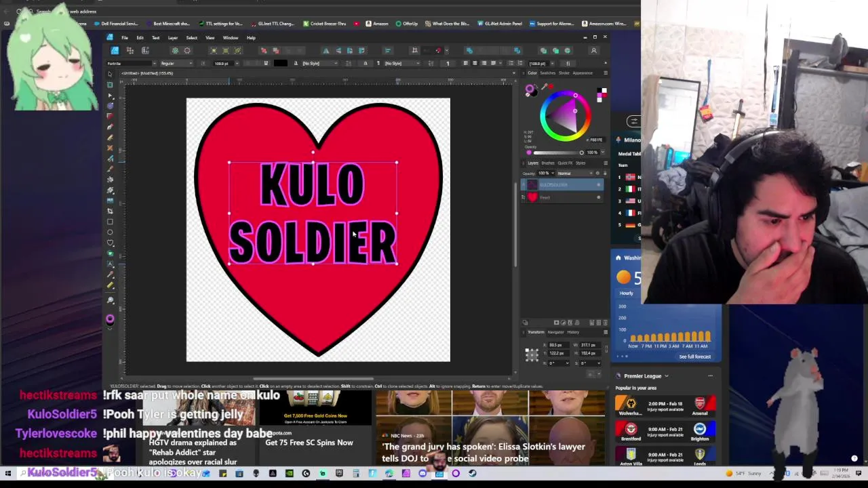Click the eyedropper in the Color panel
The height and width of the screenshot is (488, 868).
pyautogui.click(x=545, y=87)
